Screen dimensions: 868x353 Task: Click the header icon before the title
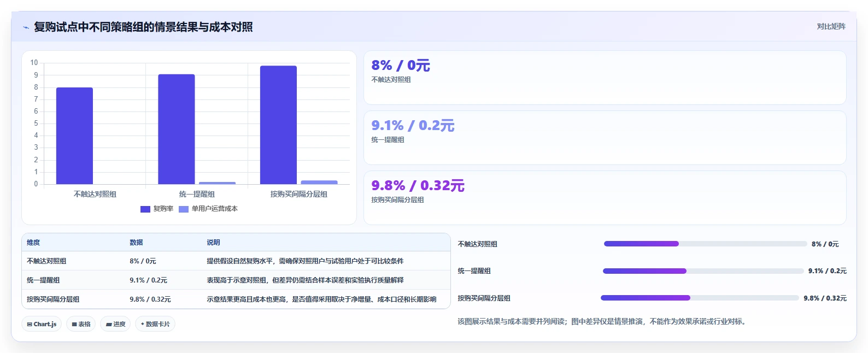coord(26,27)
